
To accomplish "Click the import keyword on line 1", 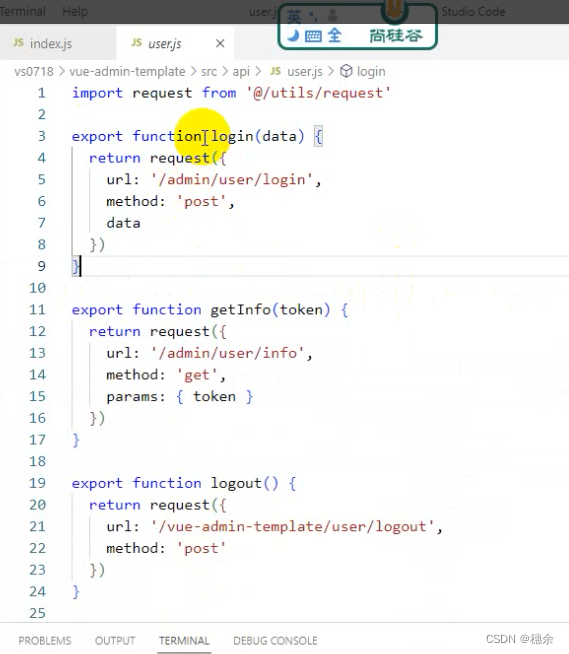I will pos(97,93).
